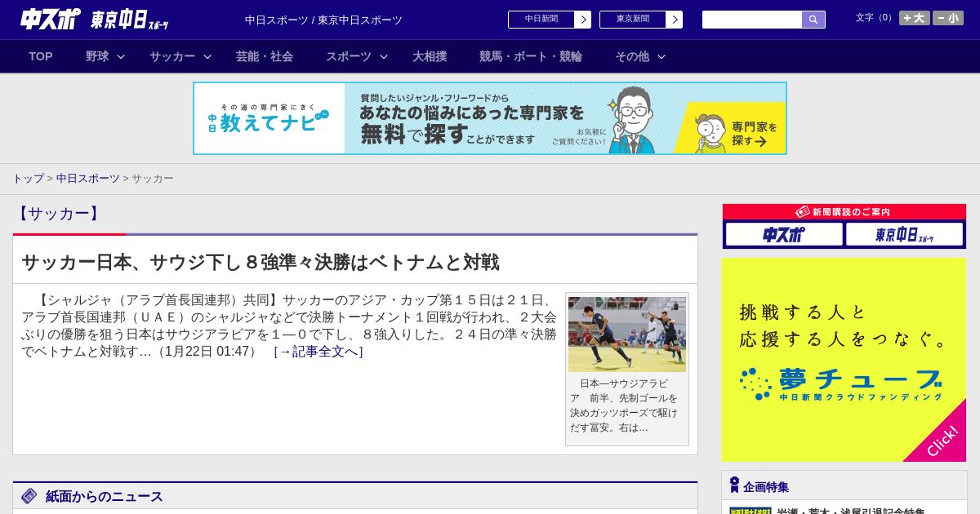Open その他 navigation menu

[632, 56]
